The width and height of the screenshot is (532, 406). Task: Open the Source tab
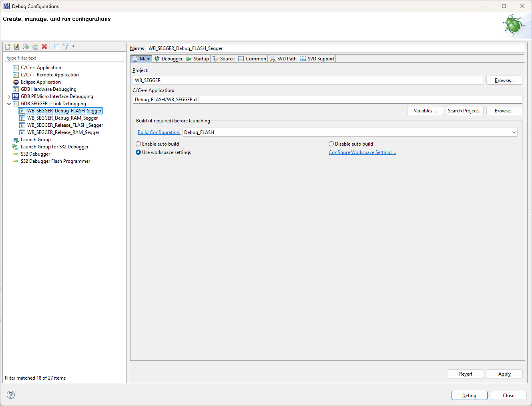click(x=223, y=59)
